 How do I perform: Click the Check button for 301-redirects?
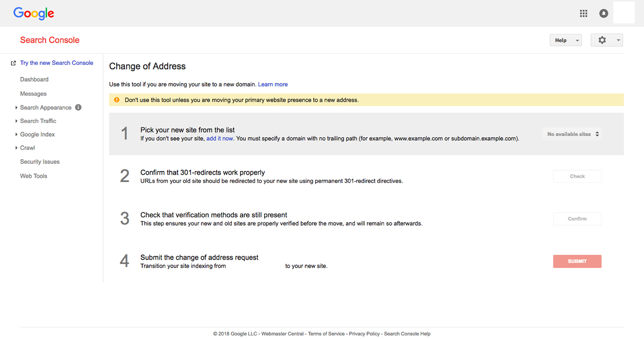pos(577,177)
